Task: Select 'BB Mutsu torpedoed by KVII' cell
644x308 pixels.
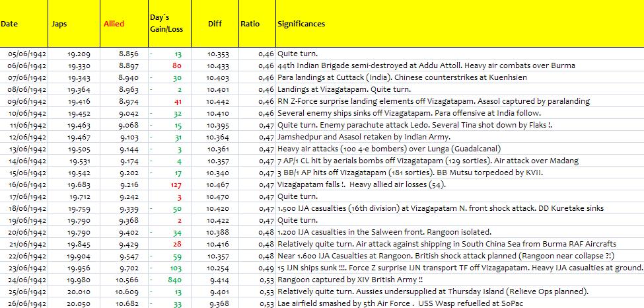Action: (x=460, y=173)
